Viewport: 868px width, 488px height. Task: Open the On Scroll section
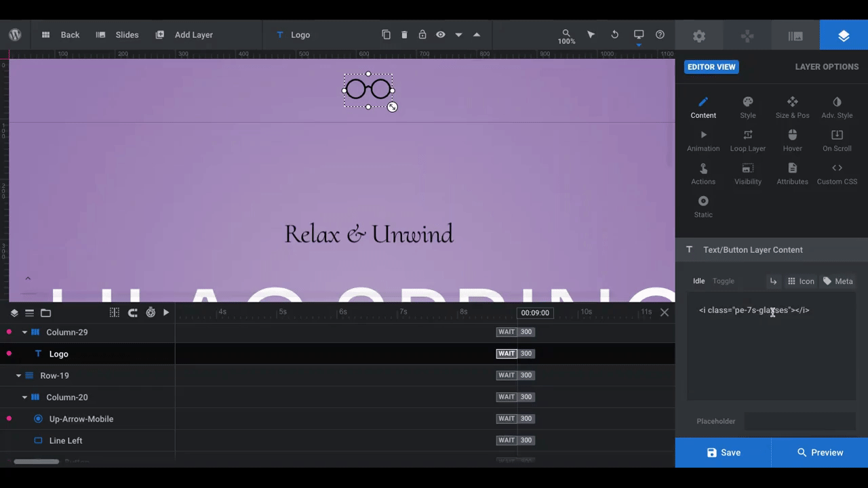click(x=837, y=141)
